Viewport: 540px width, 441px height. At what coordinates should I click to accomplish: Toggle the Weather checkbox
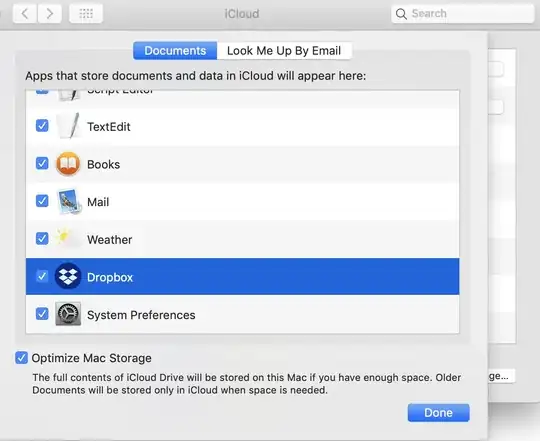pyautogui.click(x=42, y=238)
